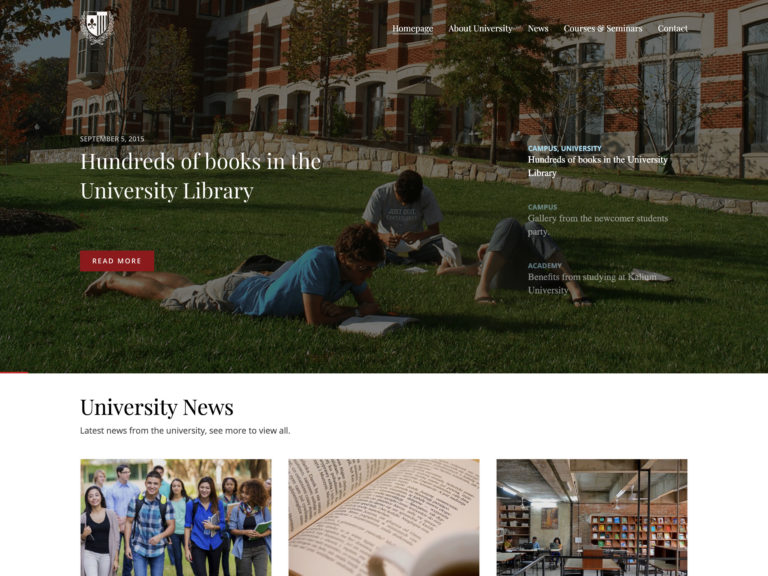Open the Homepage menu item
768x576 pixels.
(x=412, y=28)
